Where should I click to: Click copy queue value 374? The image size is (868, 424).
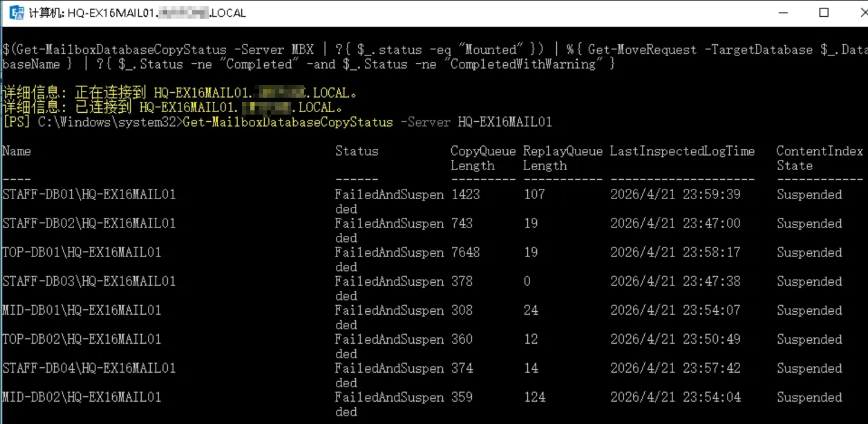[461, 369]
